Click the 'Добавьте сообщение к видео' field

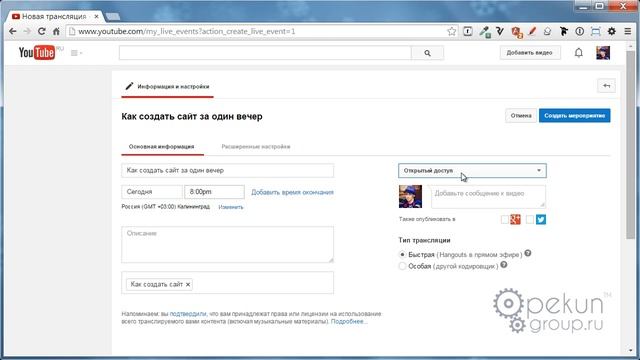(x=488, y=196)
